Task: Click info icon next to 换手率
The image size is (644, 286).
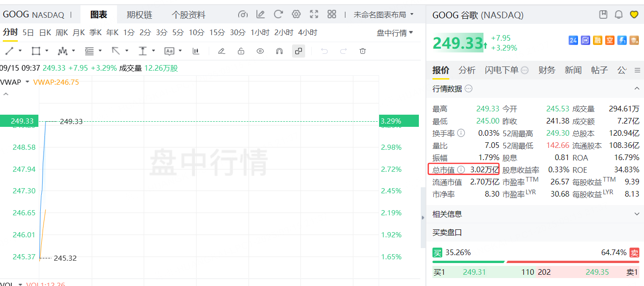Action: tap(461, 133)
